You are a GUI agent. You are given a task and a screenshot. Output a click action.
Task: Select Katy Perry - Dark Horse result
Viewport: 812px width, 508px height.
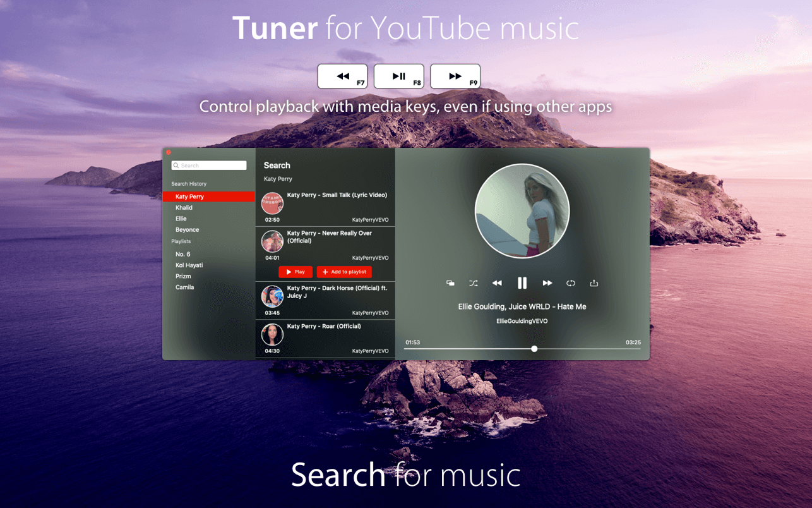pyautogui.click(x=325, y=300)
